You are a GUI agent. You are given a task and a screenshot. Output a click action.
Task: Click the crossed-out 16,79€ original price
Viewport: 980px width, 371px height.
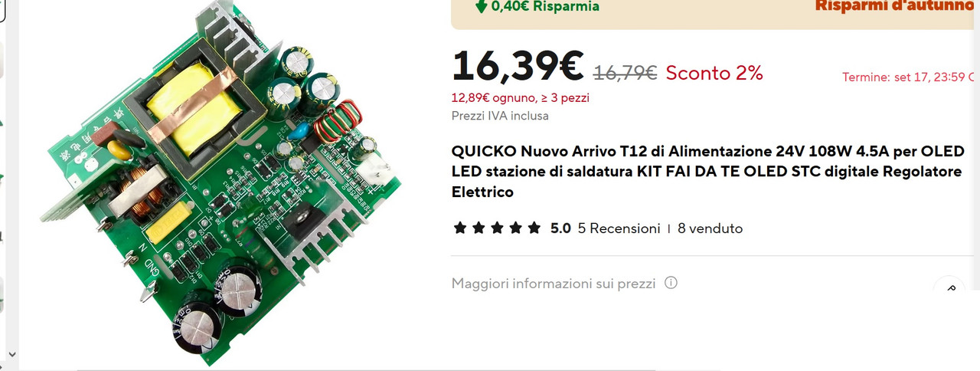click(626, 73)
